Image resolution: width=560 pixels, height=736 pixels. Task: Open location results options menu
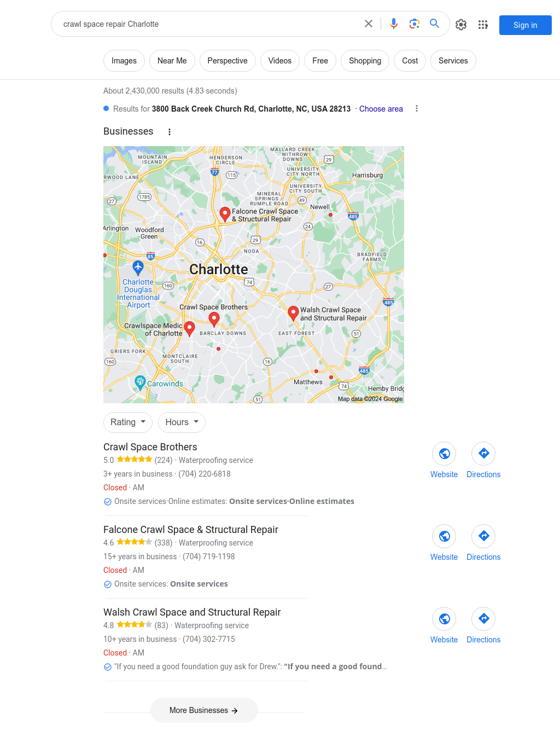(x=417, y=109)
